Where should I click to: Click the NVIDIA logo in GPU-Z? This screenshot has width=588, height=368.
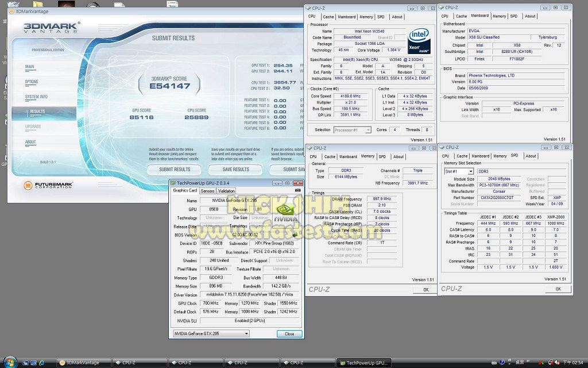[x=286, y=212]
